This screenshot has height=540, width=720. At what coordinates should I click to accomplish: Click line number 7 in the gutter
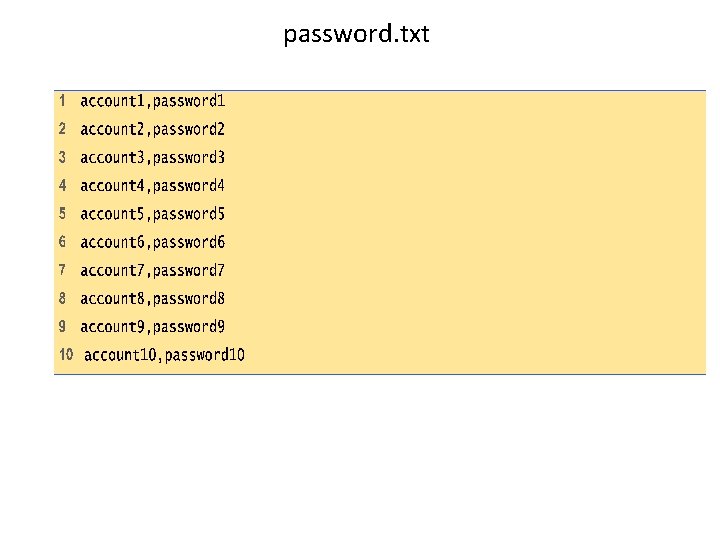pyautogui.click(x=62, y=270)
